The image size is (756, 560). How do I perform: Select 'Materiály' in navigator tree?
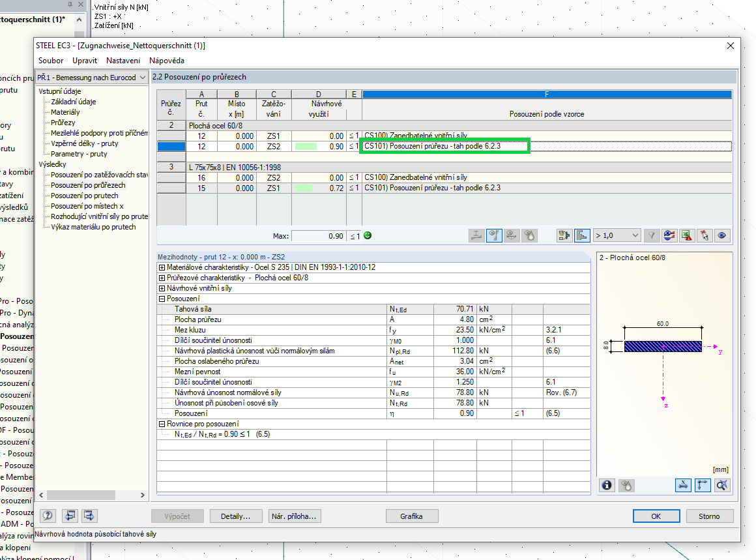[x=65, y=112]
